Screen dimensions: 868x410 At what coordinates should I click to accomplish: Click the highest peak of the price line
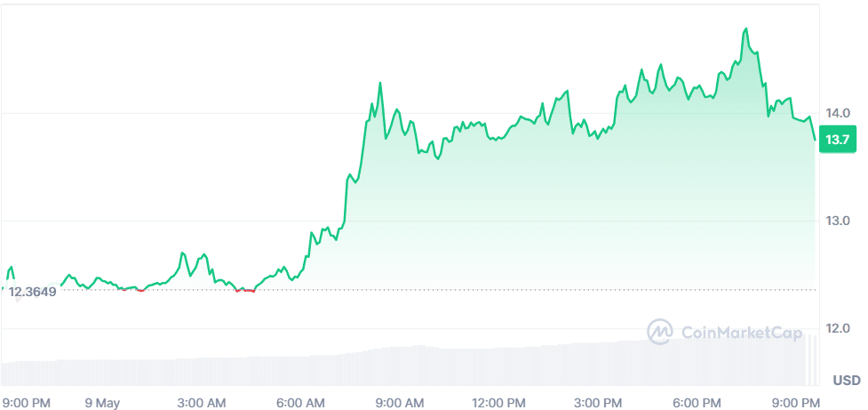click(745, 29)
